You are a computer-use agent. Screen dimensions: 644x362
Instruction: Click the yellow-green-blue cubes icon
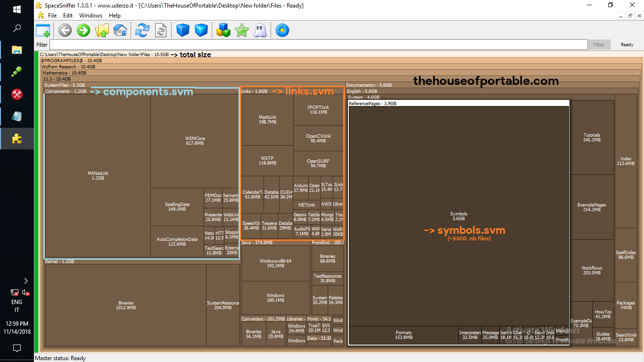223,31
